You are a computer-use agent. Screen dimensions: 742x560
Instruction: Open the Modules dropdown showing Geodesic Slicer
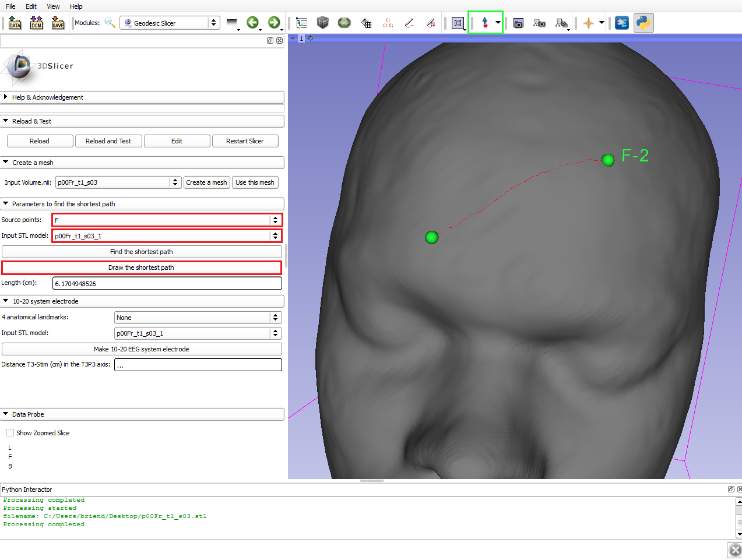(x=169, y=23)
